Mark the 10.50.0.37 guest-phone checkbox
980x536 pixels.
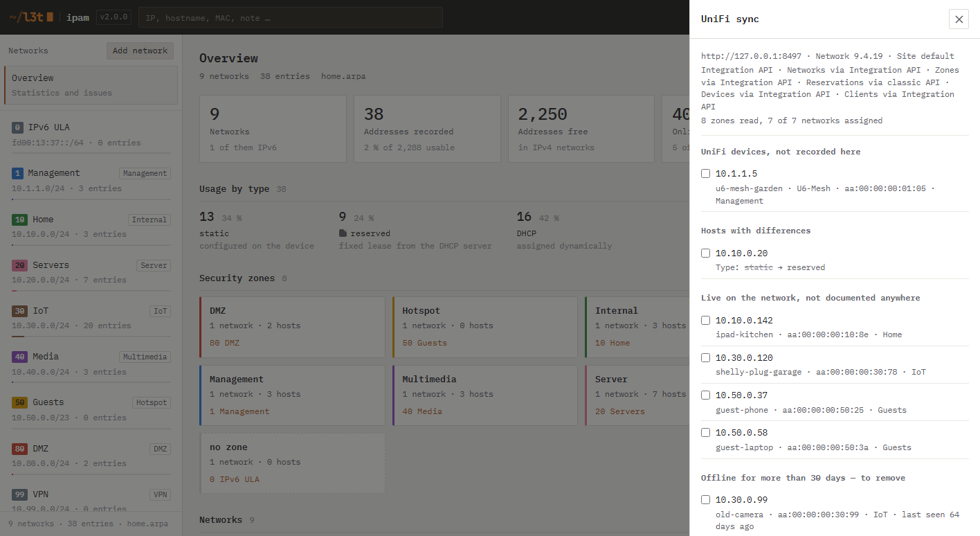[705, 395]
